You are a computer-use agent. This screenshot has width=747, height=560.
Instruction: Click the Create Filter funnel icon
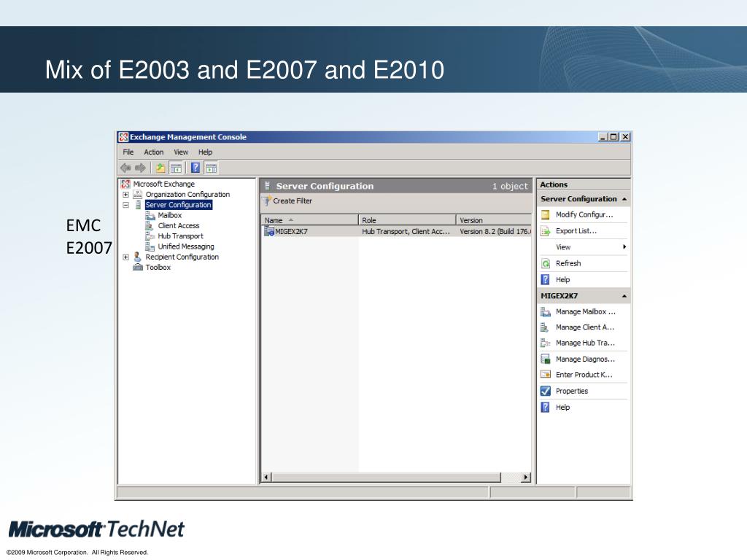click(x=267, y=201)
